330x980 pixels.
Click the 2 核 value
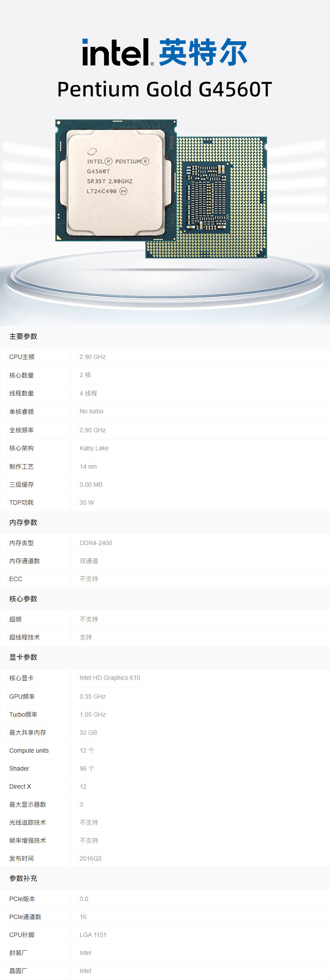pyautogui.click(x=85, y=375)
